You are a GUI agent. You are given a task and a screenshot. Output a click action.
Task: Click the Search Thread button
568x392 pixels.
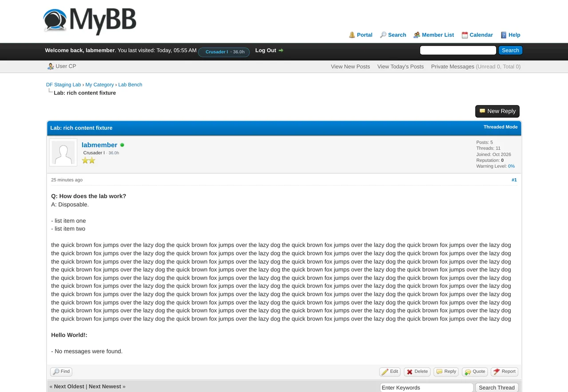(x=497, y=388)
